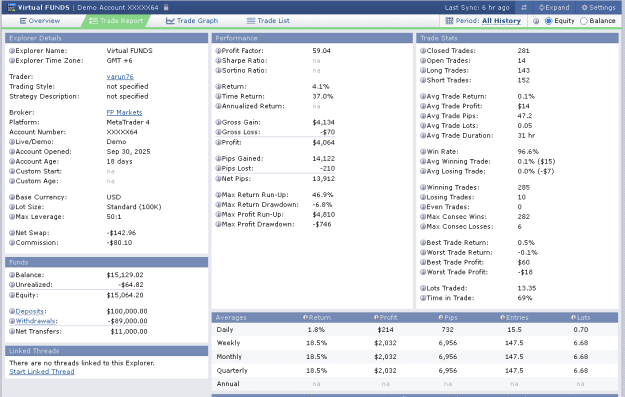Click the Last Sync 6 hr ago text

click(x=477, y=8)
